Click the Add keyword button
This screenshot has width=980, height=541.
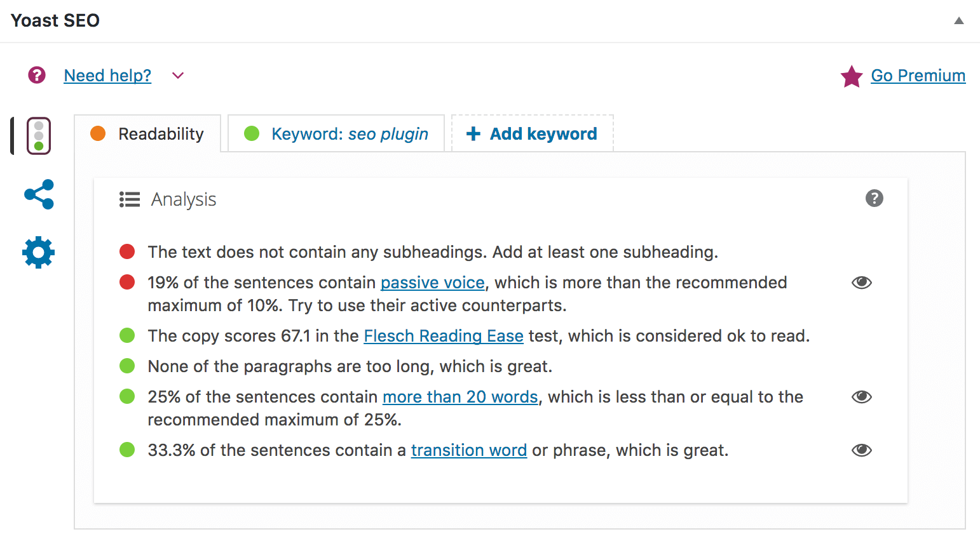pyautogui.click(x=533, y=133)
